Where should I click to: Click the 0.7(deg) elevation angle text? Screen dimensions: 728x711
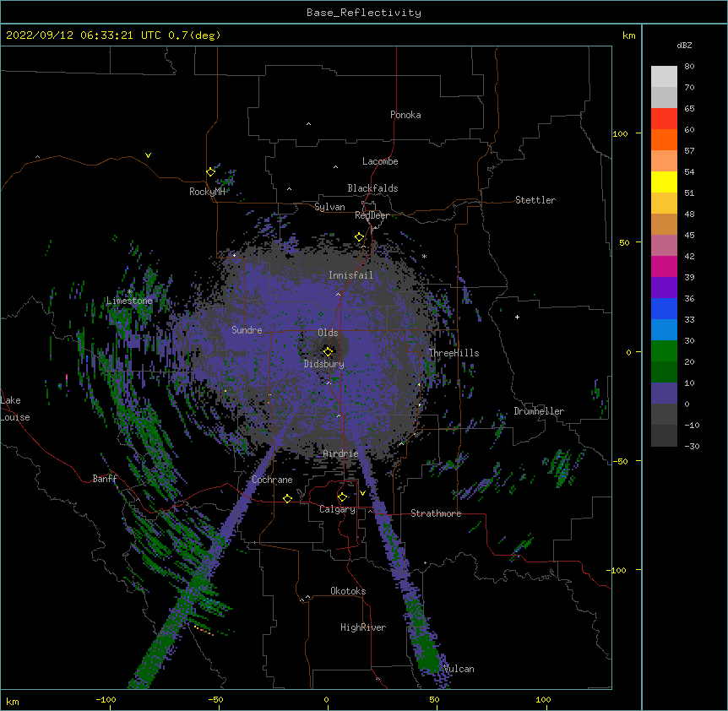[194, 35]
